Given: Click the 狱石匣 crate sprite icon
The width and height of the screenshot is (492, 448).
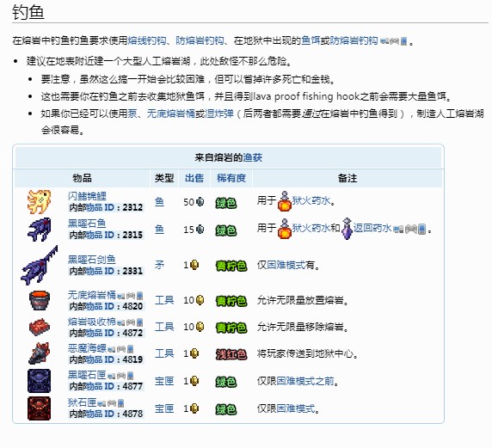Looking at the screenshot, I should point(39,408).
